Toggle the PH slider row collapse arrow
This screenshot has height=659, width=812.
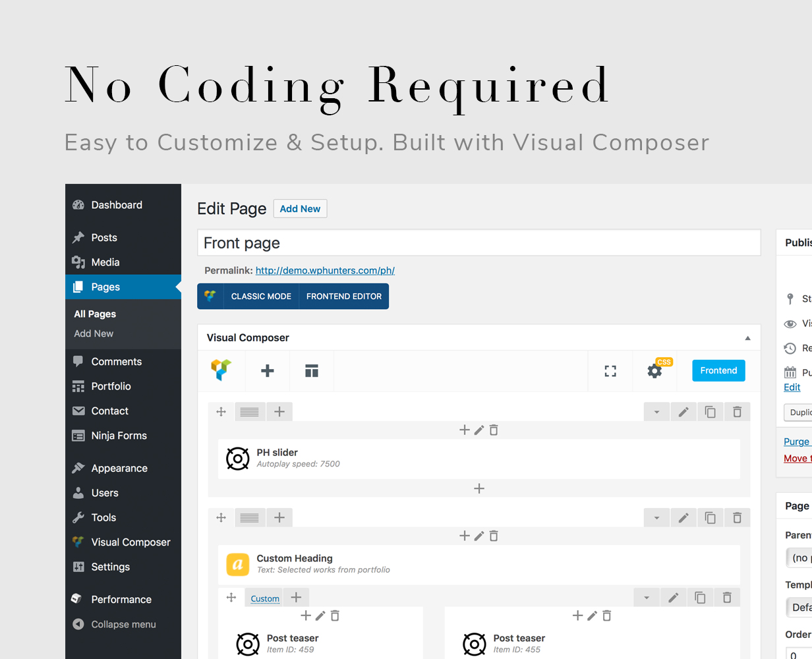656,412
